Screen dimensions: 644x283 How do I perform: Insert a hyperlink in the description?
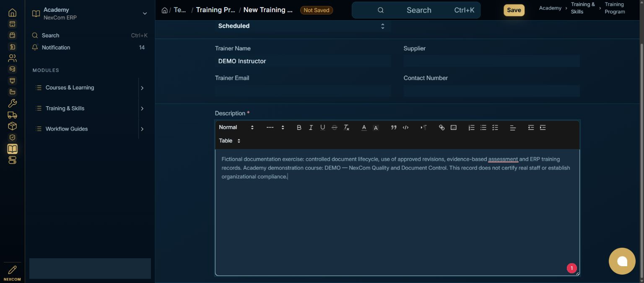point(441,128)
